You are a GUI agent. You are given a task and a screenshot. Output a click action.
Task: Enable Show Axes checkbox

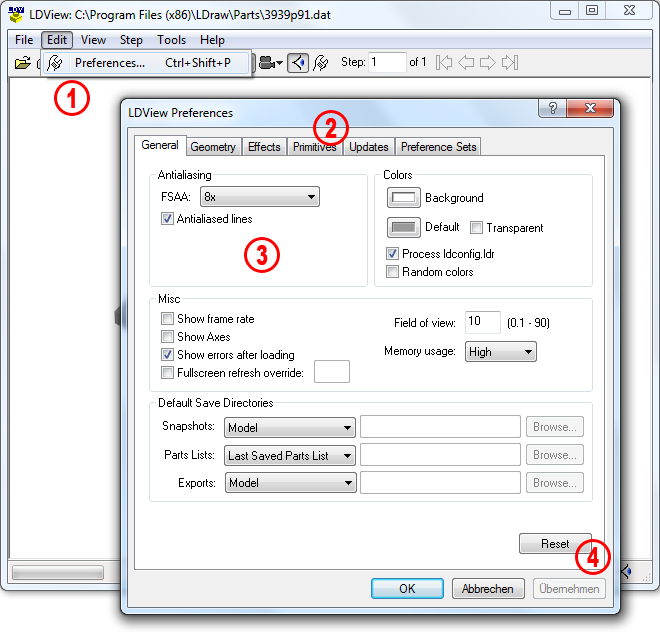(167, 336)
